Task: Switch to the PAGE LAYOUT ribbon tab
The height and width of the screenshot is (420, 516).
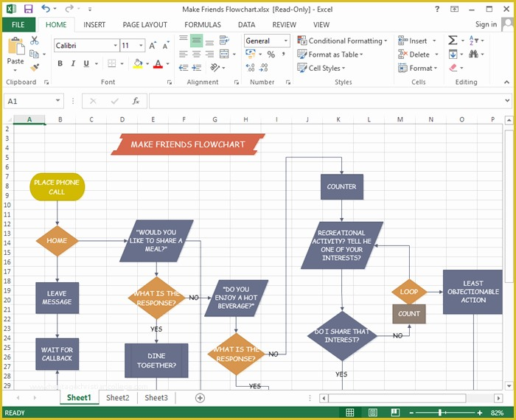Action: click(x=145, y=24)
